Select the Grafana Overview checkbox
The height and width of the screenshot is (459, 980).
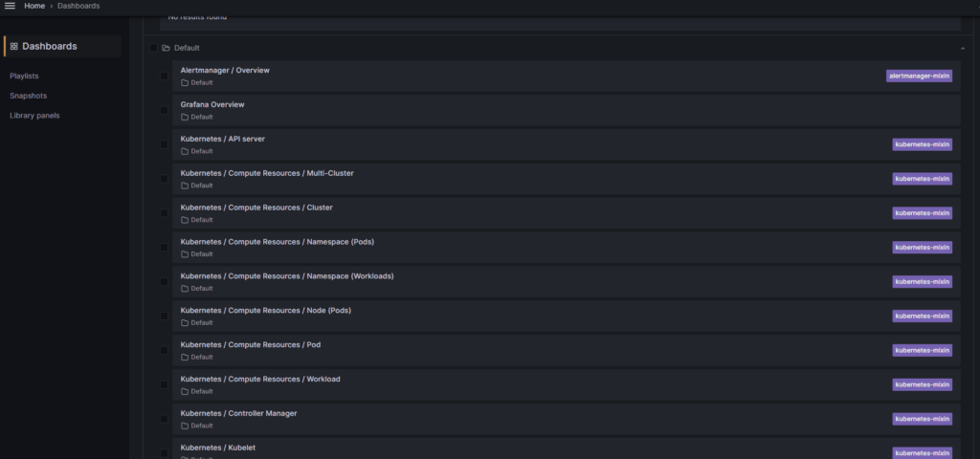[164, 111]
